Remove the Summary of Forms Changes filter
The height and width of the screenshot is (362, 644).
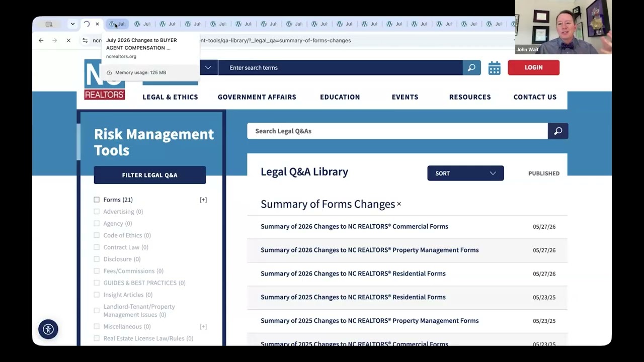(x=399, y=204)
